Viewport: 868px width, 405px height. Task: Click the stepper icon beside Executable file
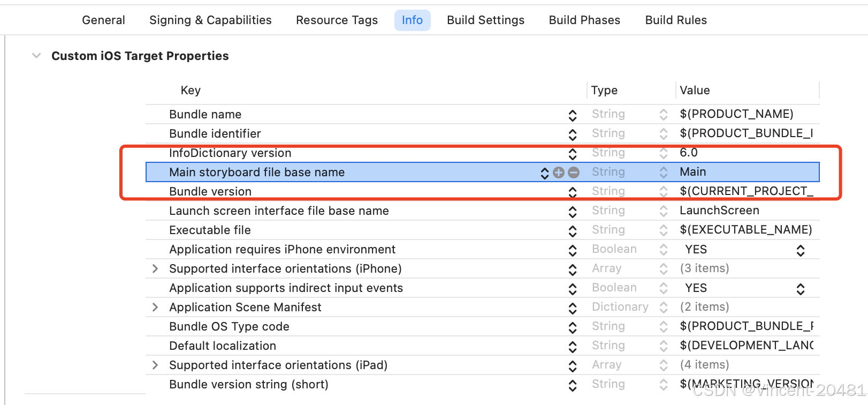(573, 230)
